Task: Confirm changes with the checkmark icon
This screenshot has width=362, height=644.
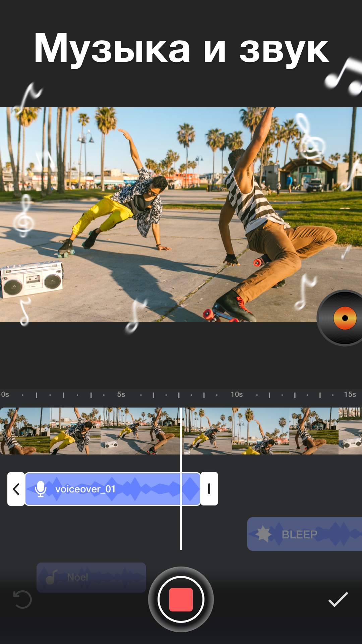Action: [338, 599]
